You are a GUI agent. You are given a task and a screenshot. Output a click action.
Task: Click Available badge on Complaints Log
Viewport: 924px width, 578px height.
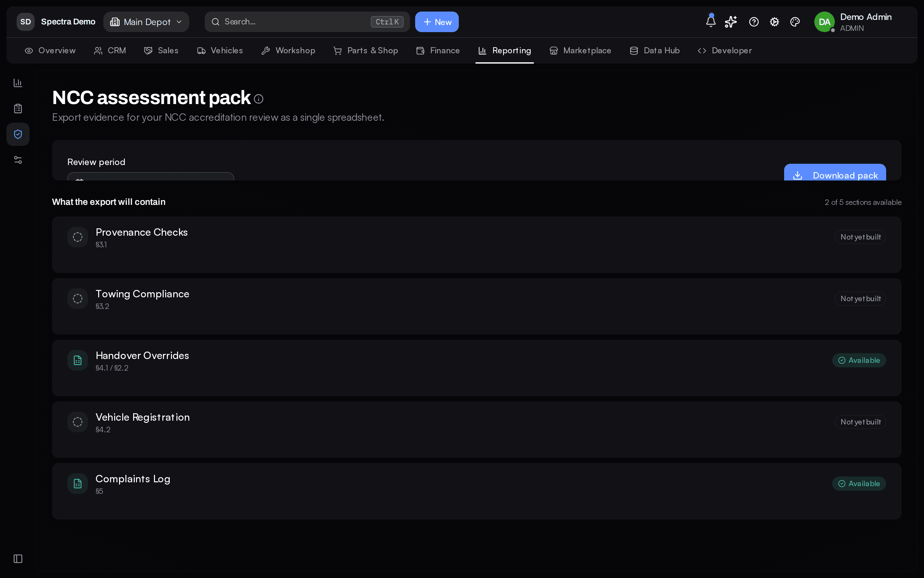click(x=859, y=484)
